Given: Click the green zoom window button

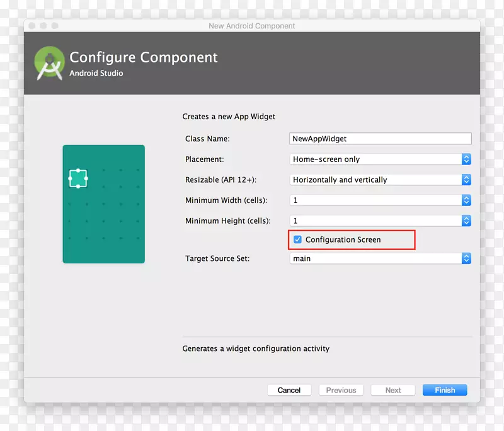Looking at the screenshot, I should click(55, 26).
